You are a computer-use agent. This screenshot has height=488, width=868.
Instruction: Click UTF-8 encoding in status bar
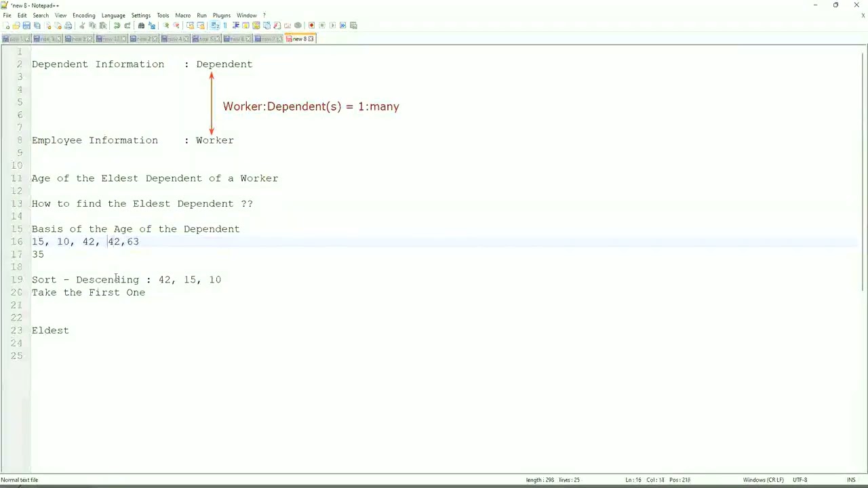click(x=800, y=480)
